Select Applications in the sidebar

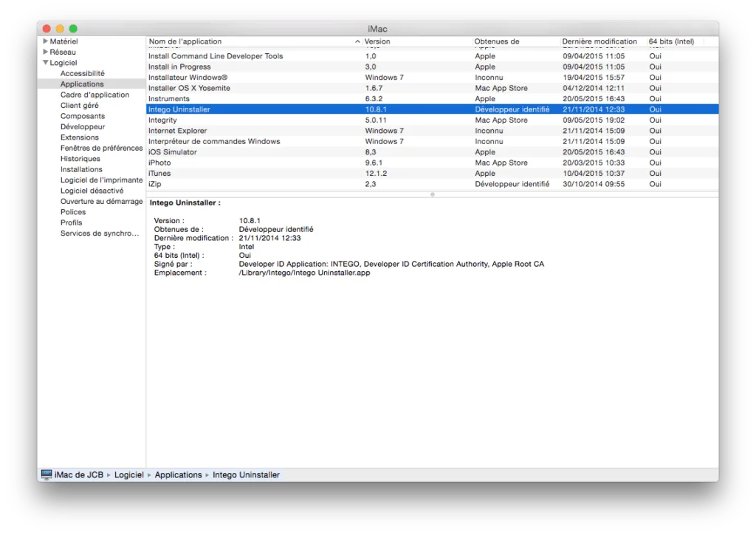click(x=81, y=84)
